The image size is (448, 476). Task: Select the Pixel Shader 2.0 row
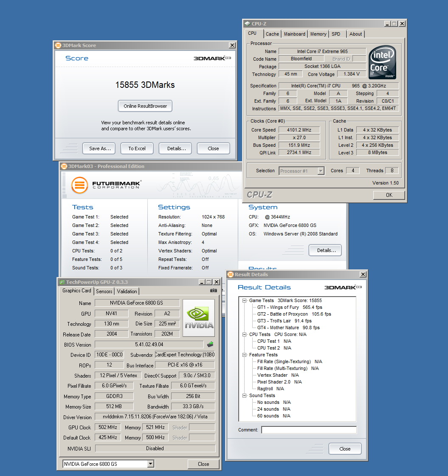pyautogui.click(x=279, y=382)
